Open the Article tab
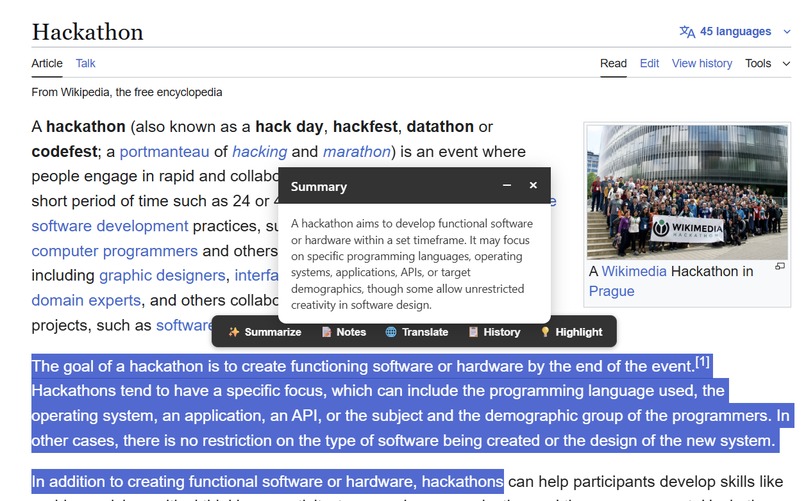The width and height of the screenshot is (806, 501). 47,64
